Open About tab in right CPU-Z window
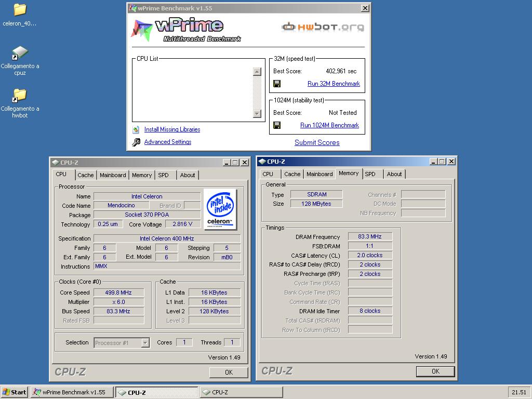Image resolution: width=532 pixels, height=399 pixels. [x=394, y=174]
